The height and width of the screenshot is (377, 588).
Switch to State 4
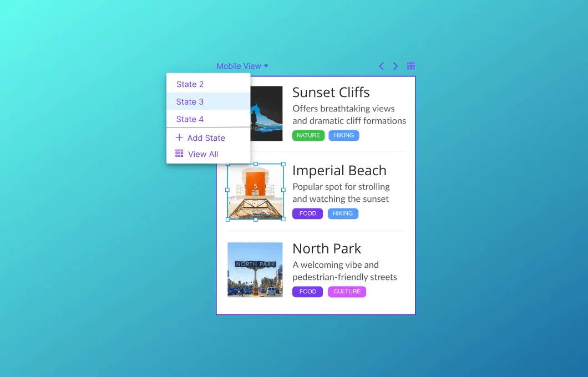click(x=190, y=119)
